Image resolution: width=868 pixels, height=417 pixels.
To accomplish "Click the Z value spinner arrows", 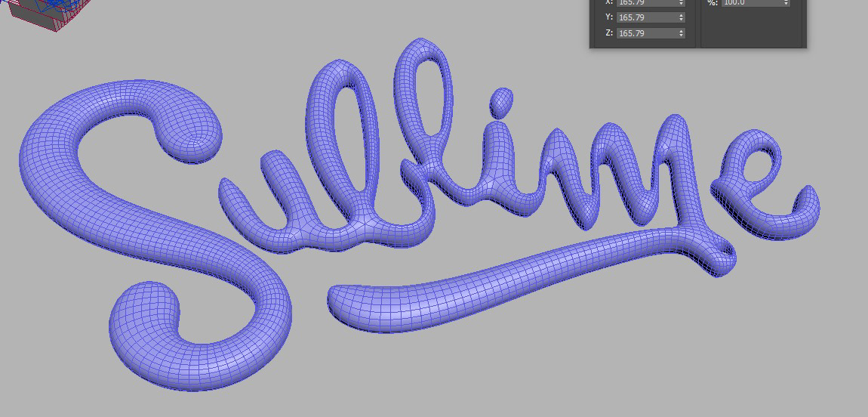I will [682, 33].
